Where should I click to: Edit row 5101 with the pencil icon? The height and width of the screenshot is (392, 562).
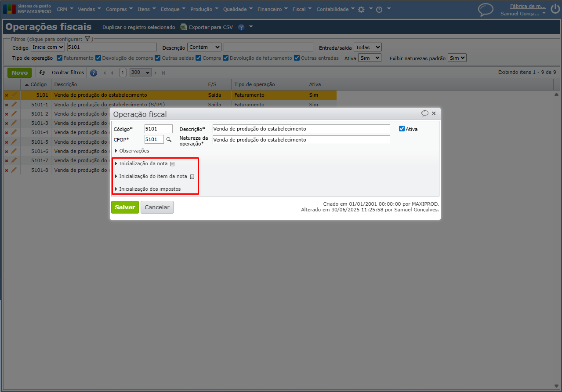(14, 95)
